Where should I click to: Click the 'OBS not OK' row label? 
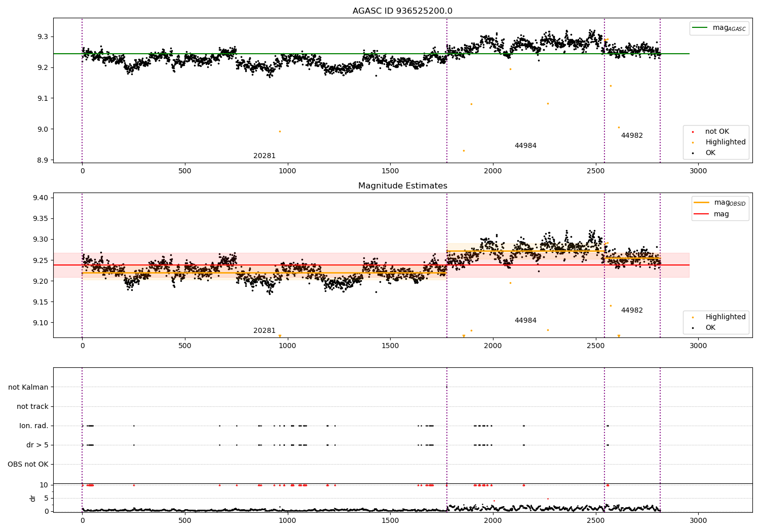[x=28, y=465]
